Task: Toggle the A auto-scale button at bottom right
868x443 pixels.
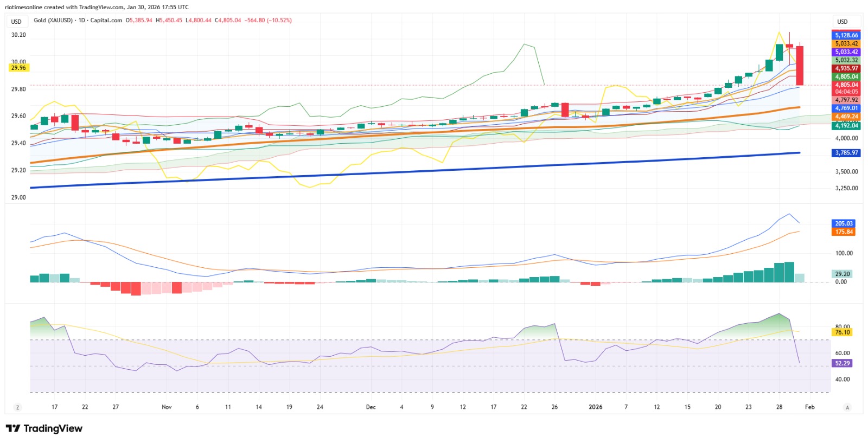Action: pos(847,407)
